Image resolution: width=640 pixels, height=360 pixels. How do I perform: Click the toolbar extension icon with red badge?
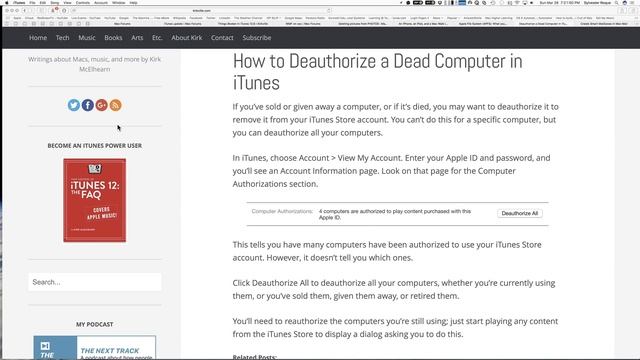pos(53,10)
